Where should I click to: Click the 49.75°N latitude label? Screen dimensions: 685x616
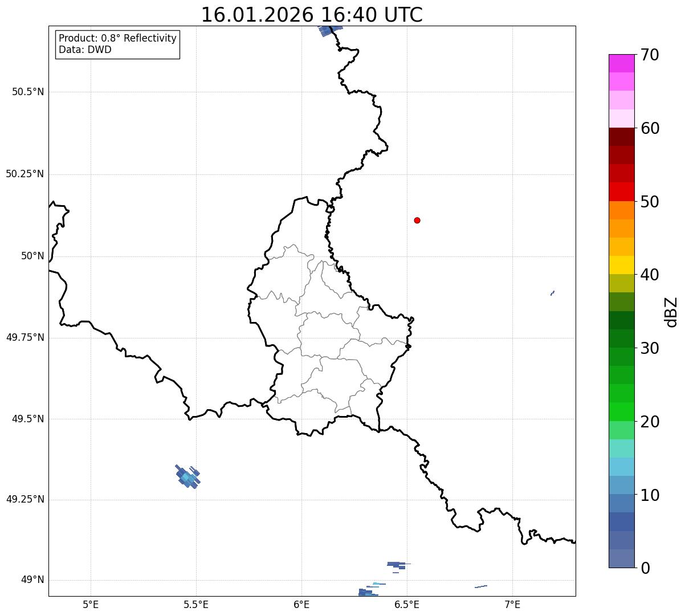(25, 337)
